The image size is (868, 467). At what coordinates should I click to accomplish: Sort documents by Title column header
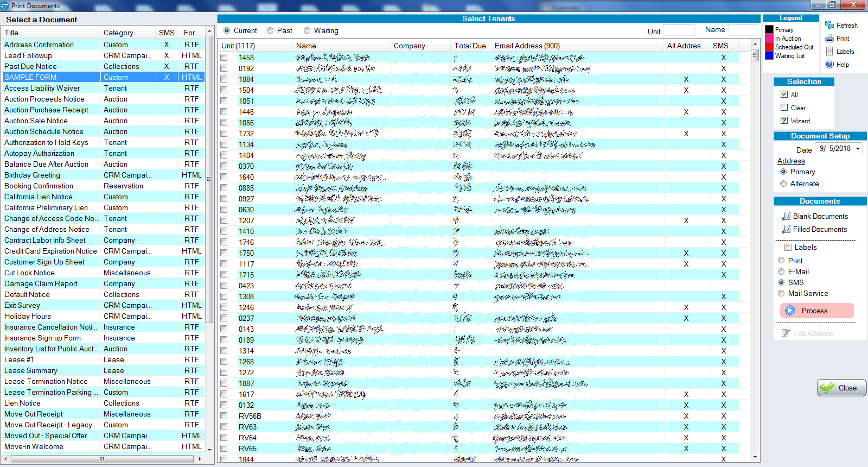[51, 33]
